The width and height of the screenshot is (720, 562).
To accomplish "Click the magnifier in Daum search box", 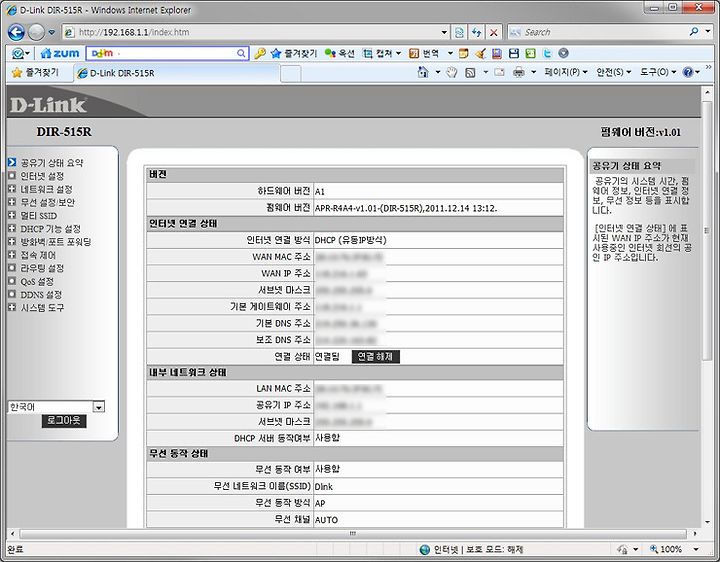I will point(241,53).
